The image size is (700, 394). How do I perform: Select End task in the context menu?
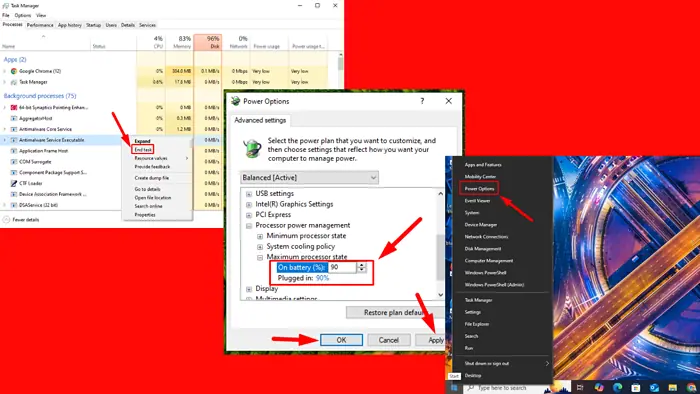click(143, 149)
